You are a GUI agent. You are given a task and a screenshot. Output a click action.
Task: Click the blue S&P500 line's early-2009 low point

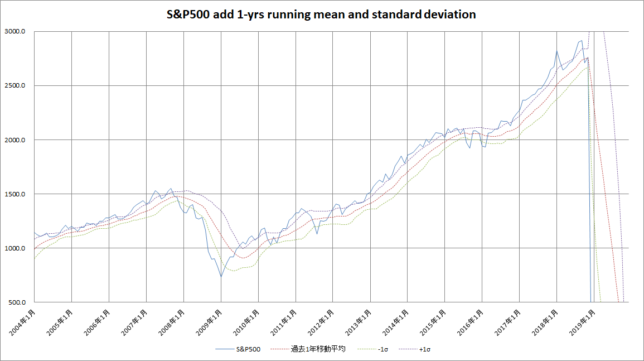[x=221, y=276]
